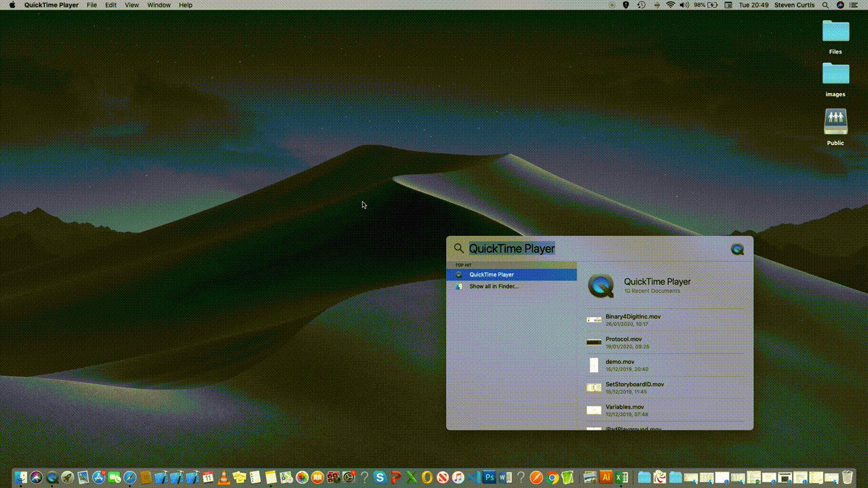Viewport: 868px width, 488px height.
Task: Open Safari compass icon in Dock
Action: 130,477
